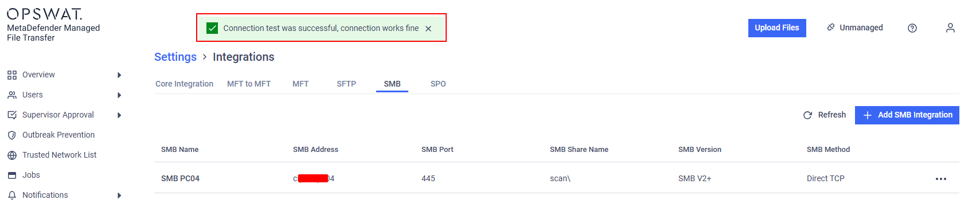Switch to the SFTP tab
Image resolution: width=980 pixels, height=211 pixels.
tap(346, 84)
